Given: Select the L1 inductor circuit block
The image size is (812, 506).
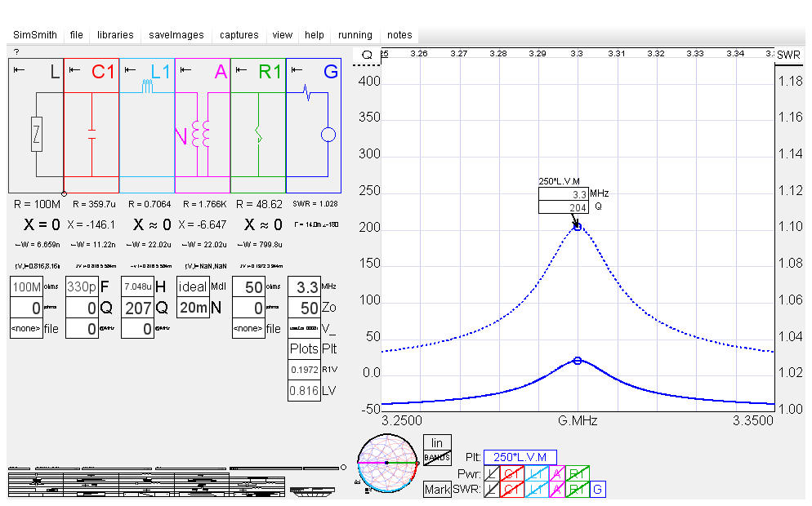Looking at the screenshot, I should (147, 126).
